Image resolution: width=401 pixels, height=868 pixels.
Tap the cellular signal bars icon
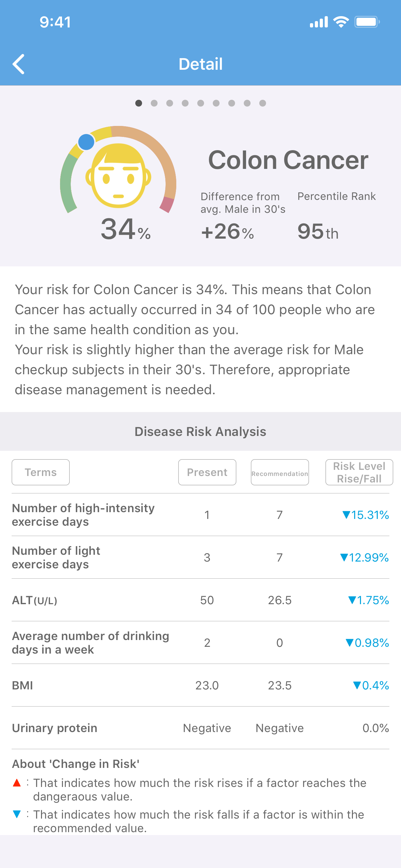click(x=318, y=22)
